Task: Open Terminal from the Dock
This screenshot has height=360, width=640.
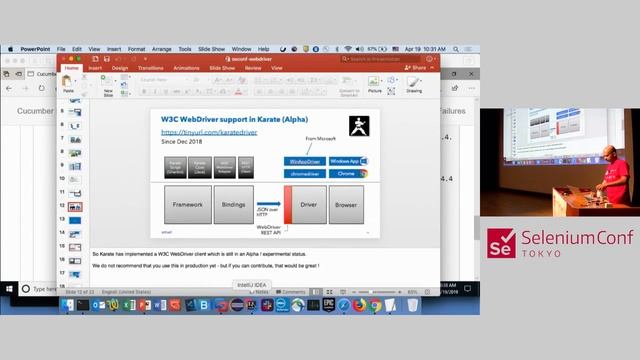Action: [83, 305]
